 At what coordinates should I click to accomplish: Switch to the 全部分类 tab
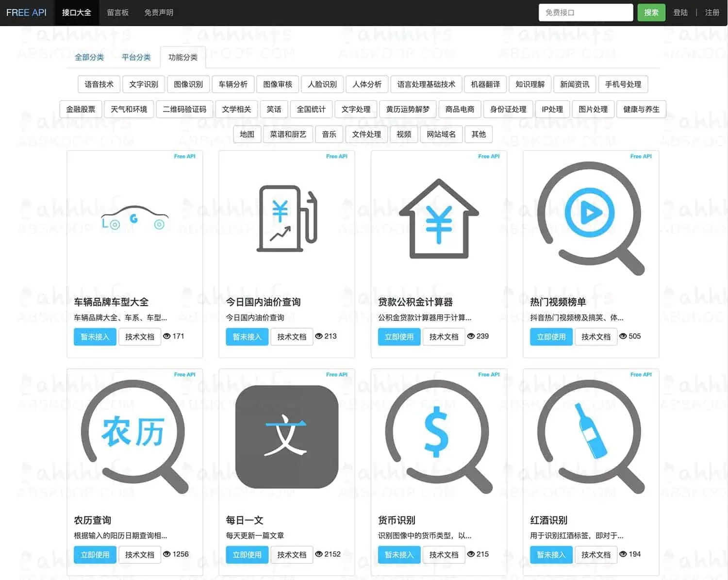pyautogui.click(x=89, y=57)
